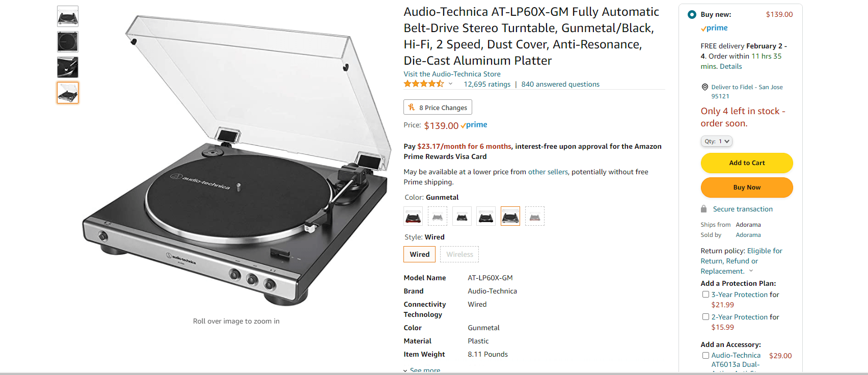This screenshot has height=375, width=868.
Task: Click the Add to Cart button
Action: click(x=746, y=163)
